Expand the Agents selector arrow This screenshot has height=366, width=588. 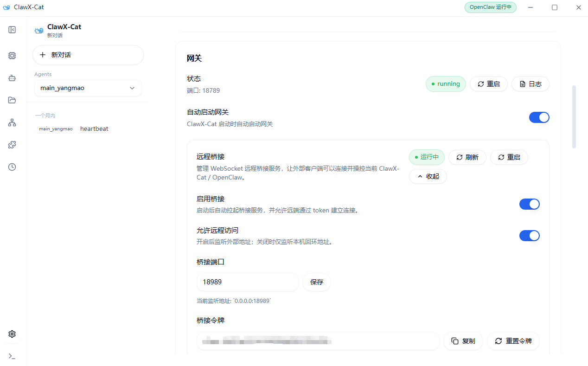coord(132,88)
